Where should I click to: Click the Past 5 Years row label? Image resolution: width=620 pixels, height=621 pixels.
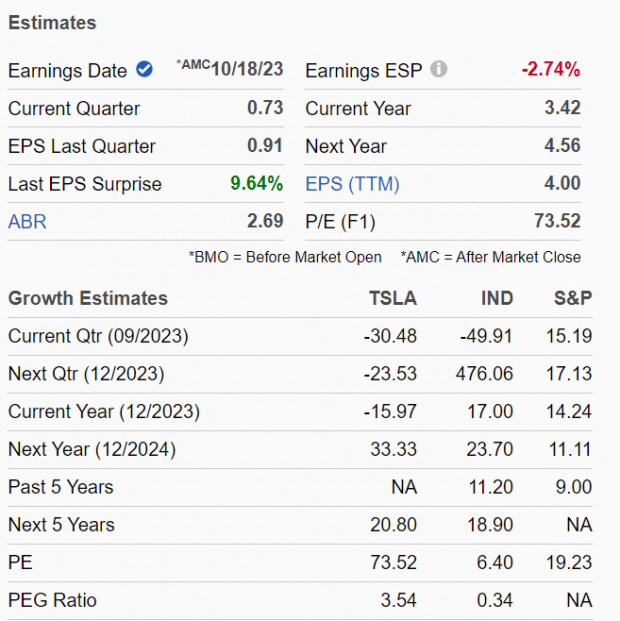pyautogui.click(x=60, y=487)
